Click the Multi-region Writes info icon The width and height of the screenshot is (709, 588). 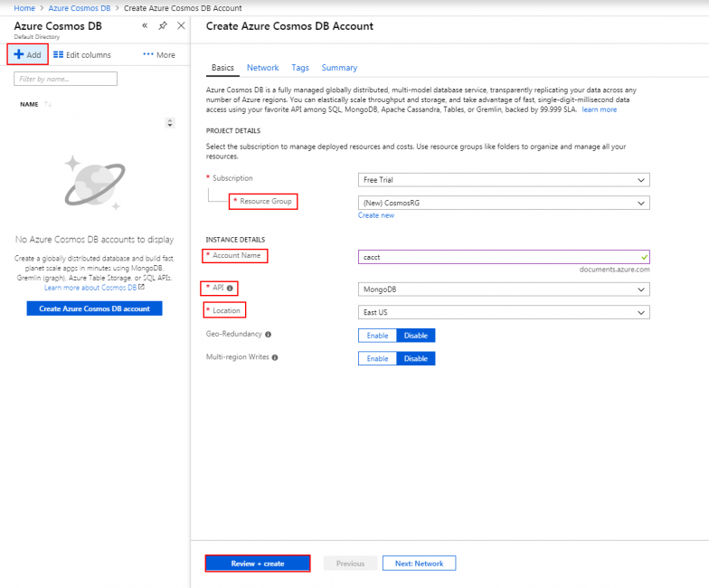(275, 357)
